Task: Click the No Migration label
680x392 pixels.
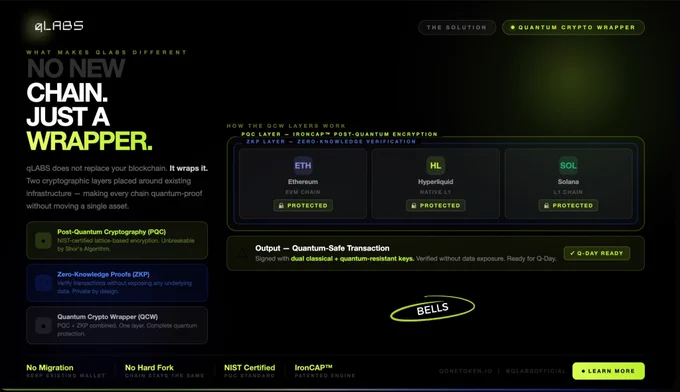Action: (50, 368)
